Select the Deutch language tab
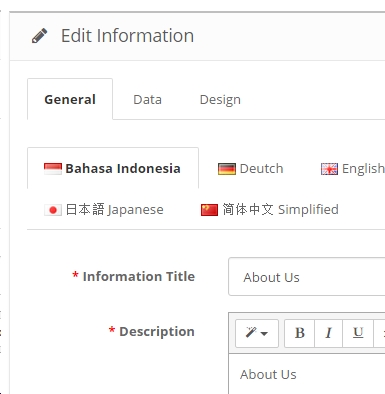This screenshot has height=394, width=385. pos(251,168)
